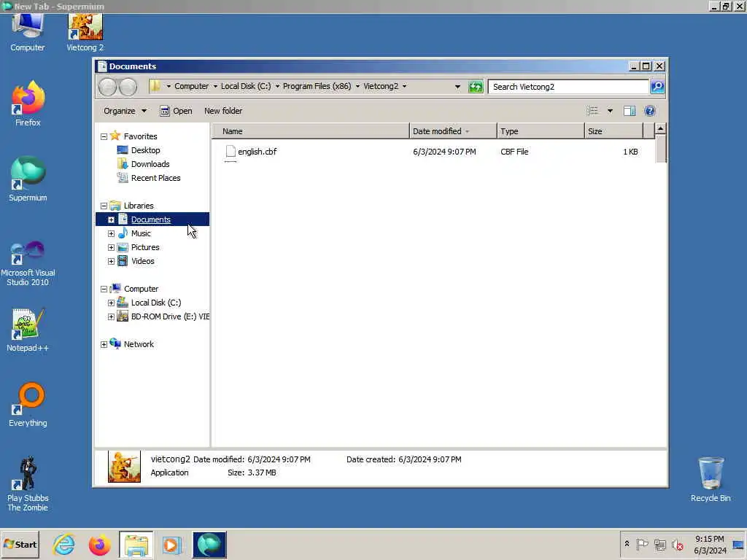Expand the Local Disk (C:) node

(111, 303)
